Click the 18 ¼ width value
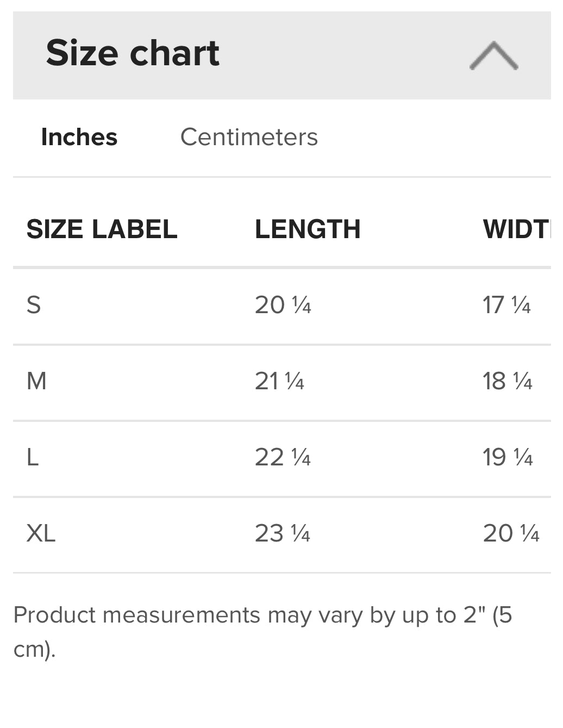Image resolution: width=563 pixels, height=728 pixels. coord(508,381)
